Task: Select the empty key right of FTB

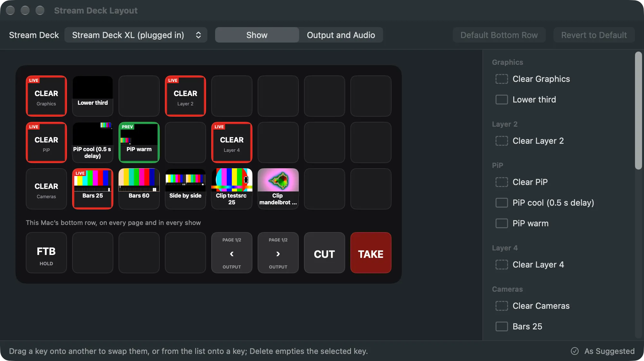Action: (x=93, y=253)
